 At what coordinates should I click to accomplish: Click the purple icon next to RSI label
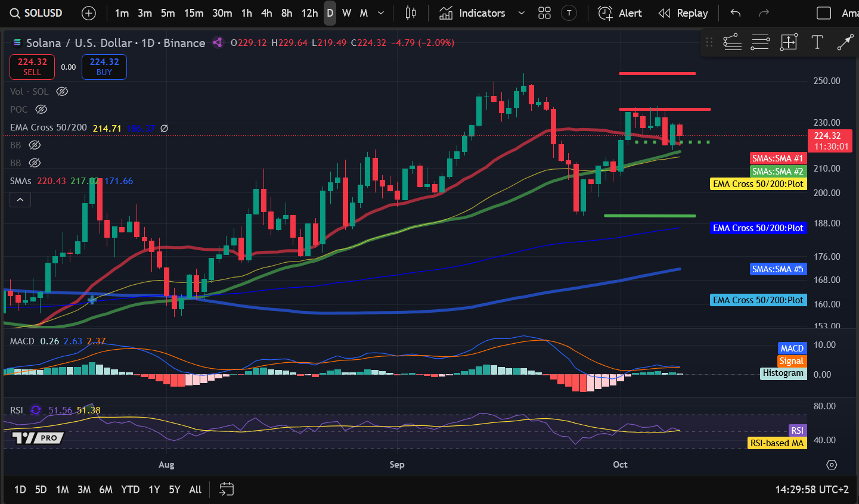tap(36, 410)
